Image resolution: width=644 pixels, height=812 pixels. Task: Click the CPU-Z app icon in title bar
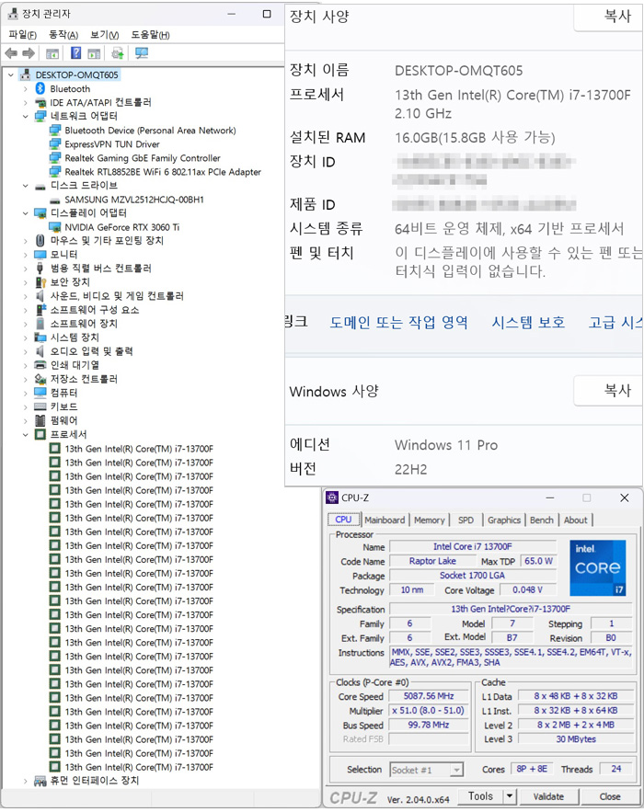(x=332, y=497)
